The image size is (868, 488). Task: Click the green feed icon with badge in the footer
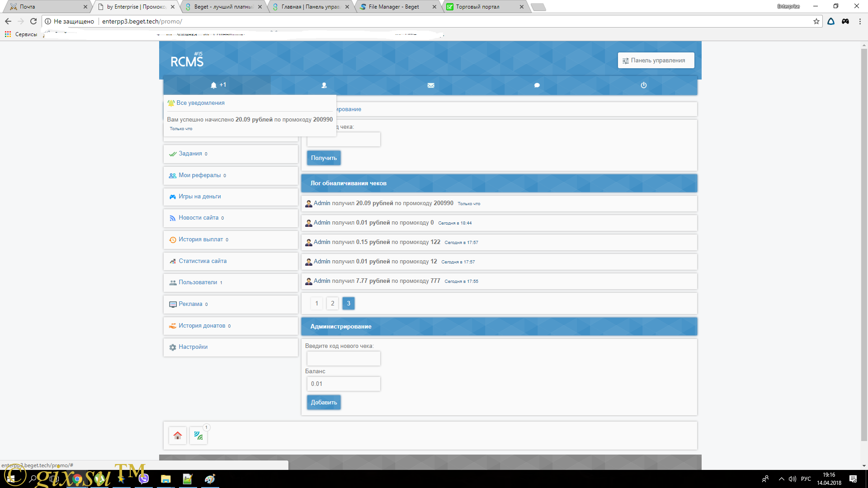[x=198, y=436]
